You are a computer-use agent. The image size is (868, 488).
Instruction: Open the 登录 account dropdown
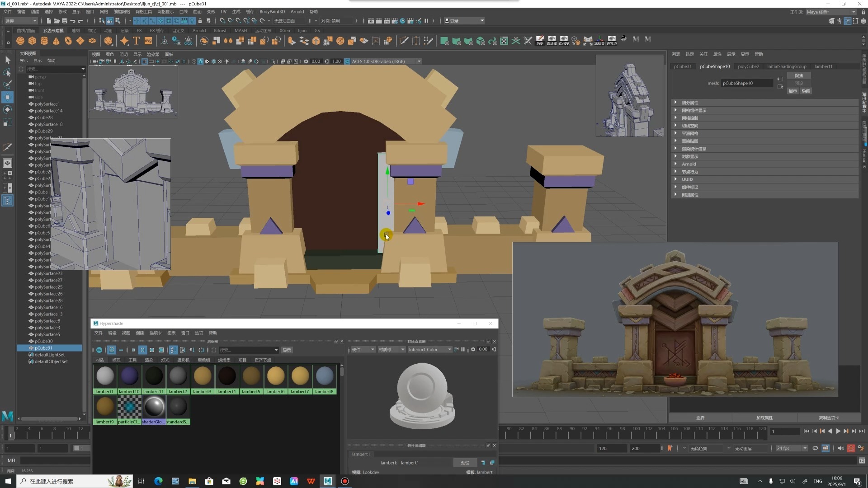[464, 21]
